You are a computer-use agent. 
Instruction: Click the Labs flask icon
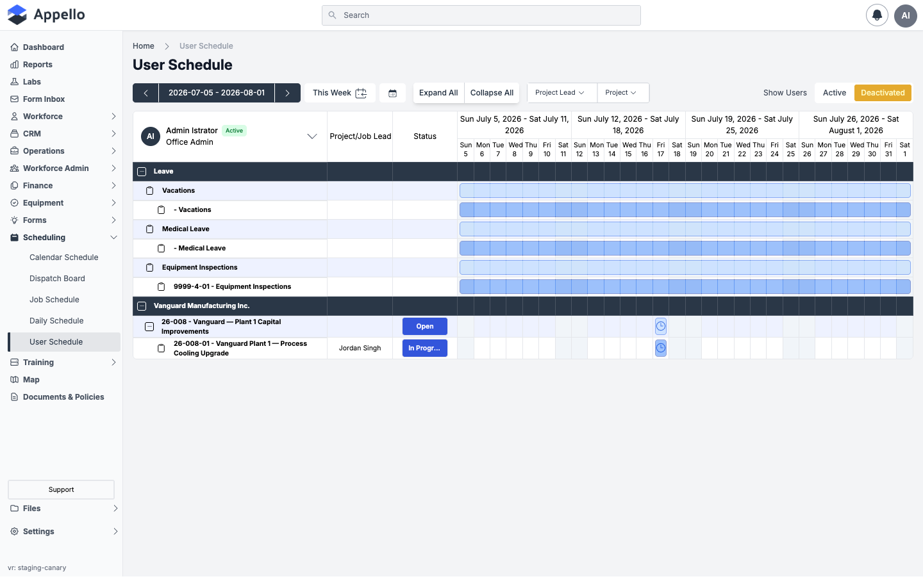(15, 82)
